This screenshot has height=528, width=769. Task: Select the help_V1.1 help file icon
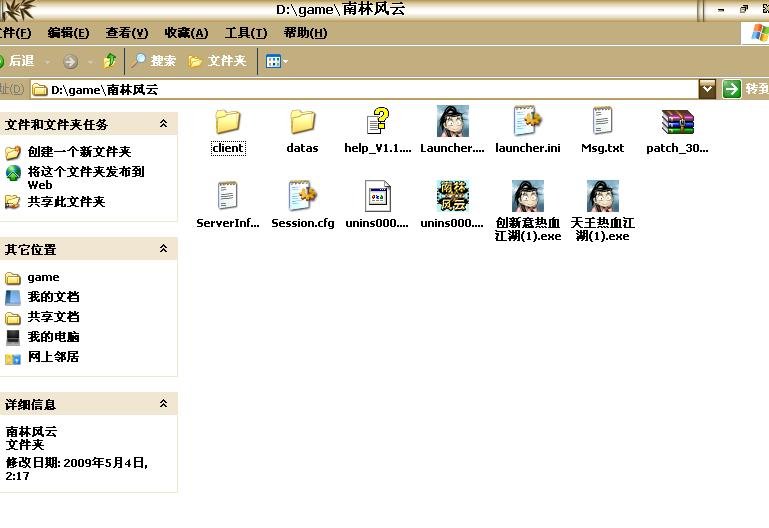pyautogui.click(x=378, y=121)
